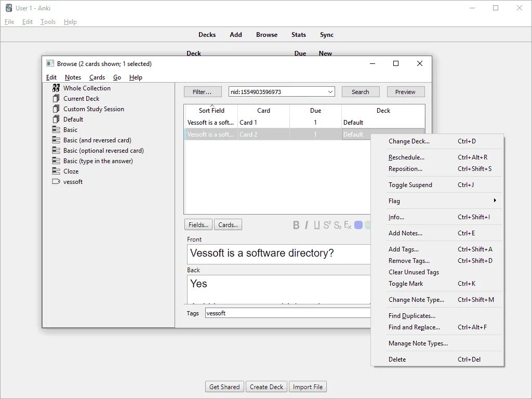This screenshot has width=532, height=399.
Task: Open the Browse window Edit menu
Action: click(51, 77)
